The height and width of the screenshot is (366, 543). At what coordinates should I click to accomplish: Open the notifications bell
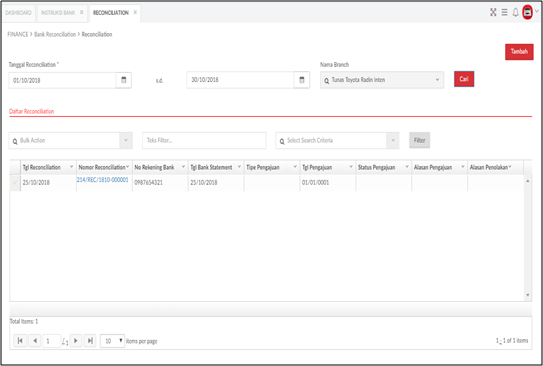pyautogui.click(x=516, y=12)
